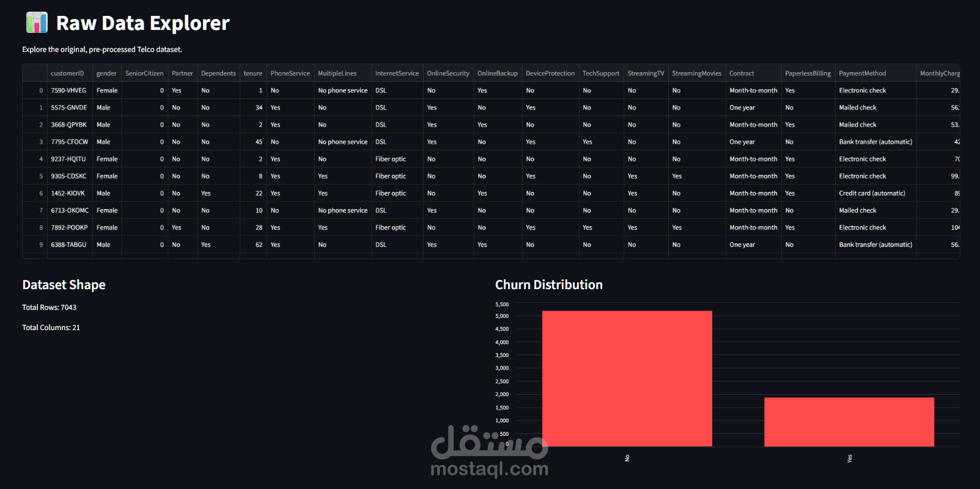
Task: Select customer ID cell 7590-VHVEG
Action: [x=68, y=90]
